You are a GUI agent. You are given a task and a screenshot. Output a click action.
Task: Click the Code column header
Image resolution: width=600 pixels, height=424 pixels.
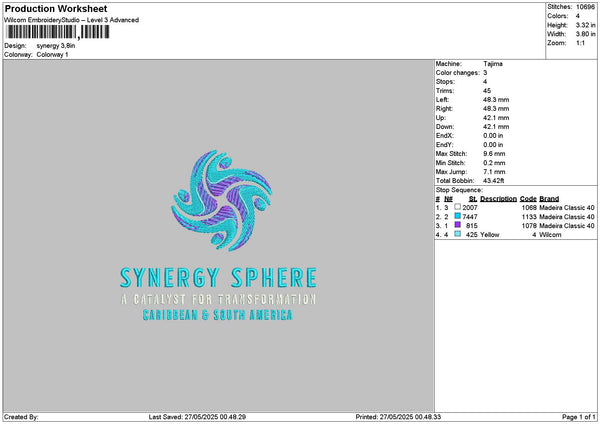pos(528,199)
